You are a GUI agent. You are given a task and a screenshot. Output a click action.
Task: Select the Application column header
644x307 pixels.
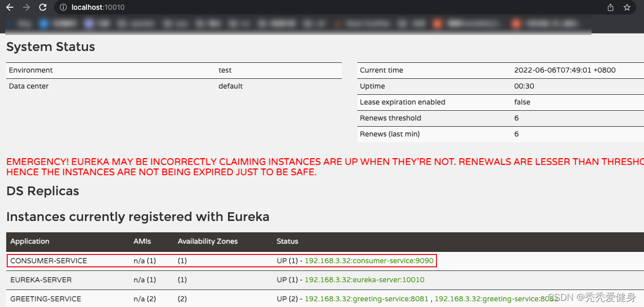click(x=30, y=241)
